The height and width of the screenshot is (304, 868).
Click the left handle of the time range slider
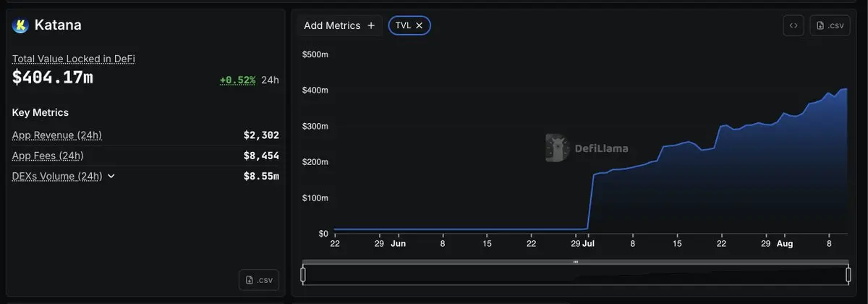303,274
